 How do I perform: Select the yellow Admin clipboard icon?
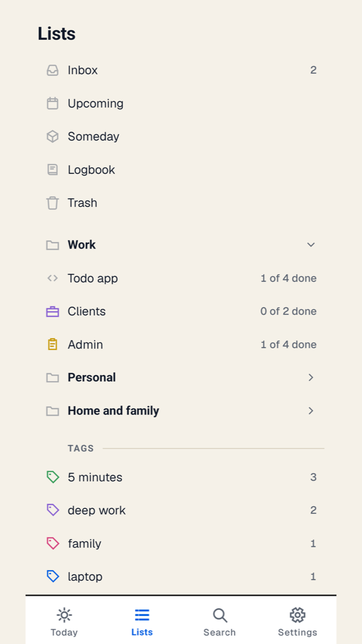click(52, 345)
